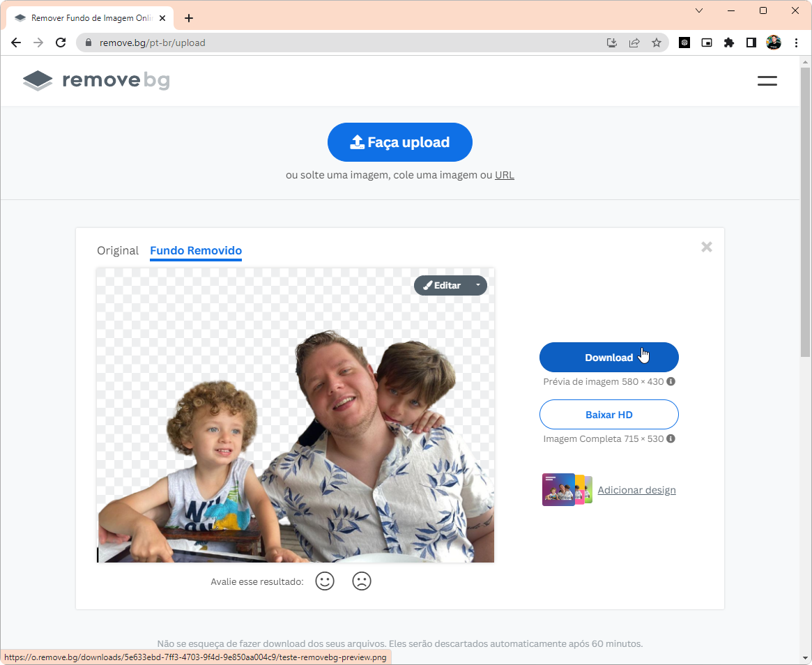
Task: Show info for Prévia de imagem 580 × 430
Action: click(671, 382)
